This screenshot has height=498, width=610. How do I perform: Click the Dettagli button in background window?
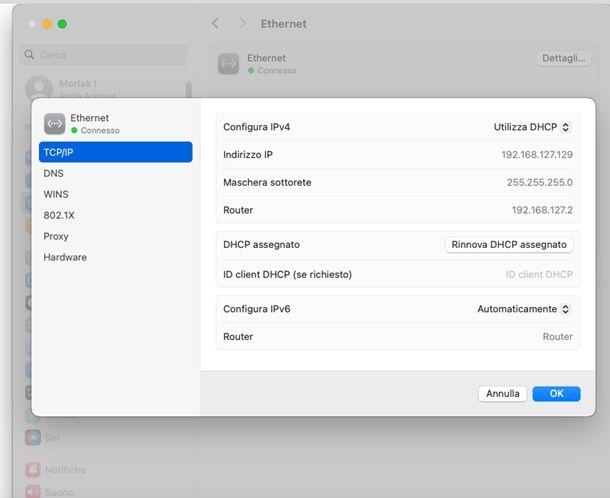(564, 58)
